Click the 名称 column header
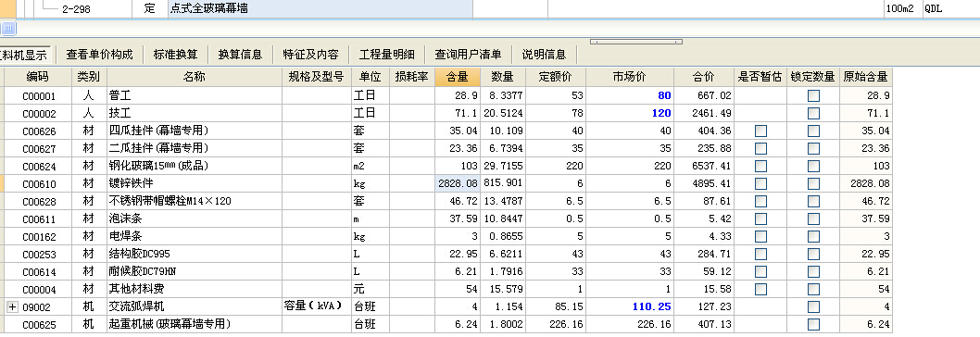This screenshot has height=337, width=980. click(195, 77)
